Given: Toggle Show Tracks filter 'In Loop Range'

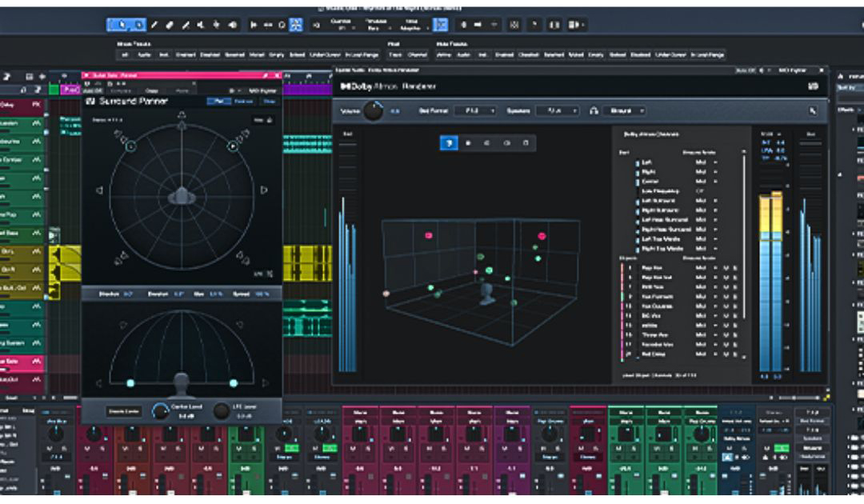Looking at the screenshot, I should 362,55.
